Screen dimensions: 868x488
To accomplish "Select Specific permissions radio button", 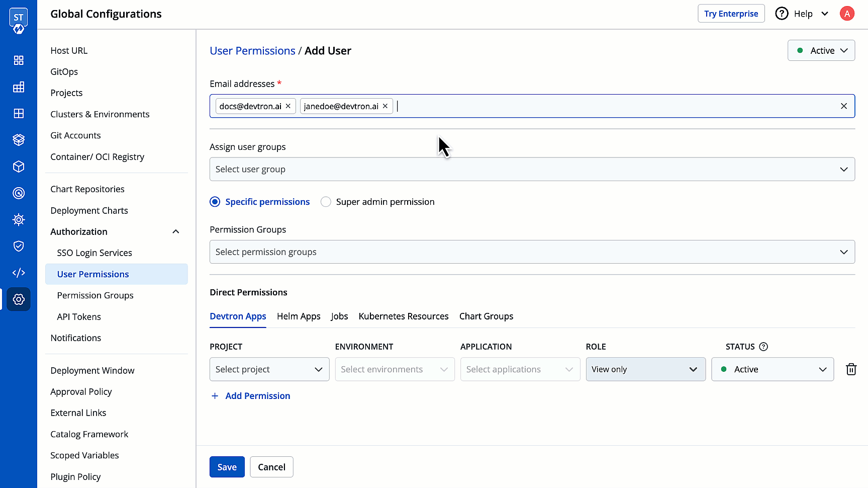I will 215,202.
